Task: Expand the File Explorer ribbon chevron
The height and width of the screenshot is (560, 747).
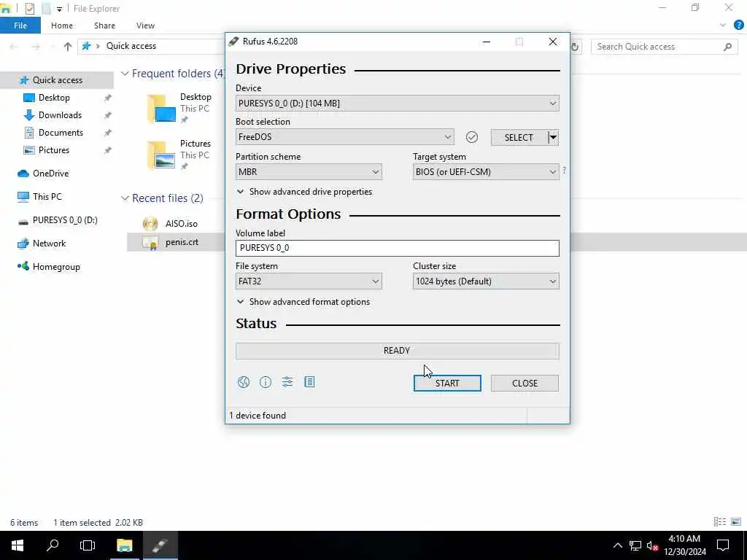Action: [723, 26]
